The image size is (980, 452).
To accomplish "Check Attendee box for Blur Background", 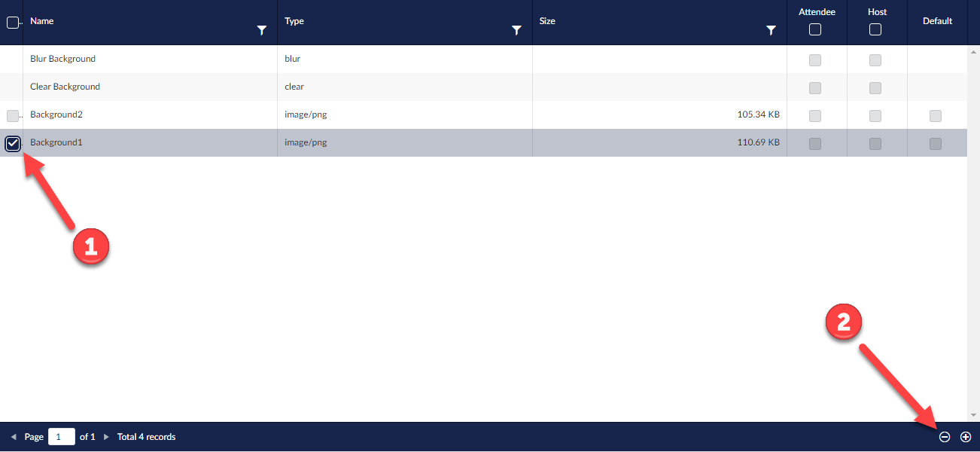I will click(x=814, y=60).
